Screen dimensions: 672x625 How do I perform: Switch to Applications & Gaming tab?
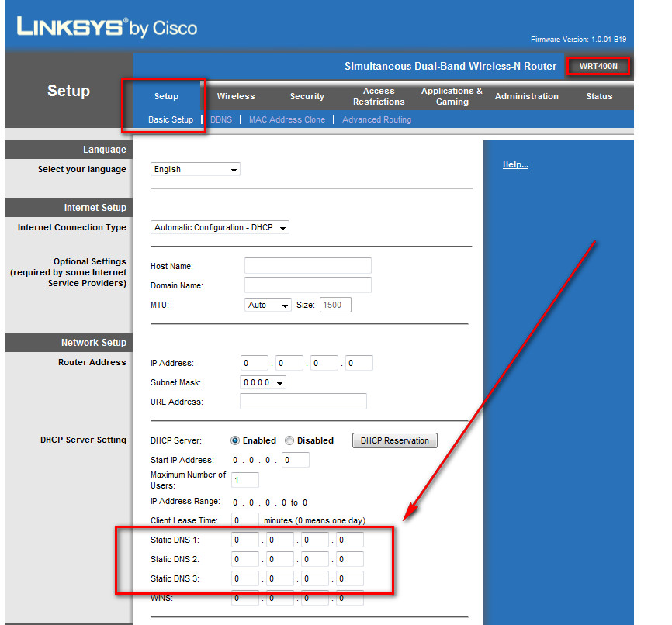(x=451, y=96)
